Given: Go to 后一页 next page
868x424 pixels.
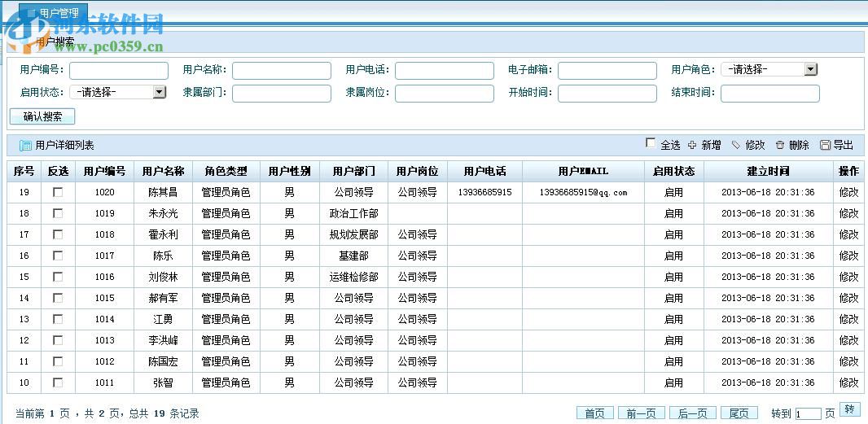Looking at the screenshot, I should coord(692,413).
